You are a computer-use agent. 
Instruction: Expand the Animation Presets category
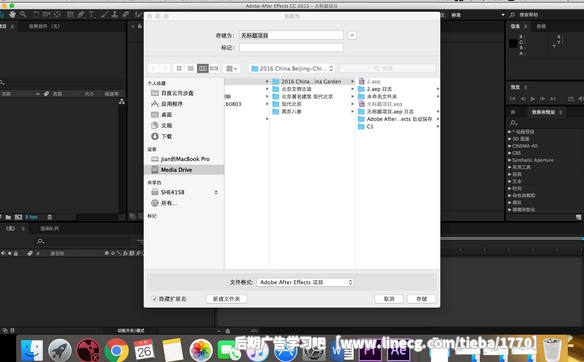(x=510, y=132)
